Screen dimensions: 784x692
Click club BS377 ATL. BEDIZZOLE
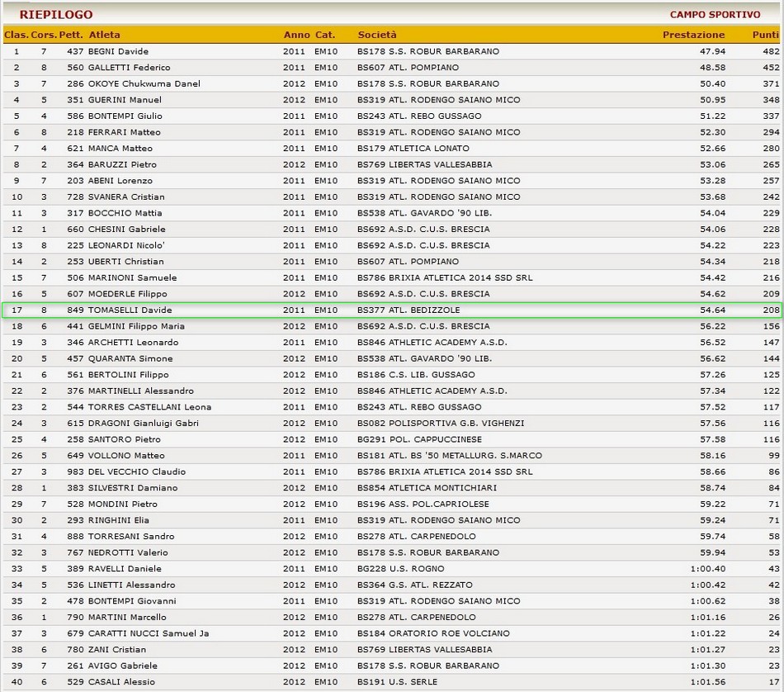point(409,310)
